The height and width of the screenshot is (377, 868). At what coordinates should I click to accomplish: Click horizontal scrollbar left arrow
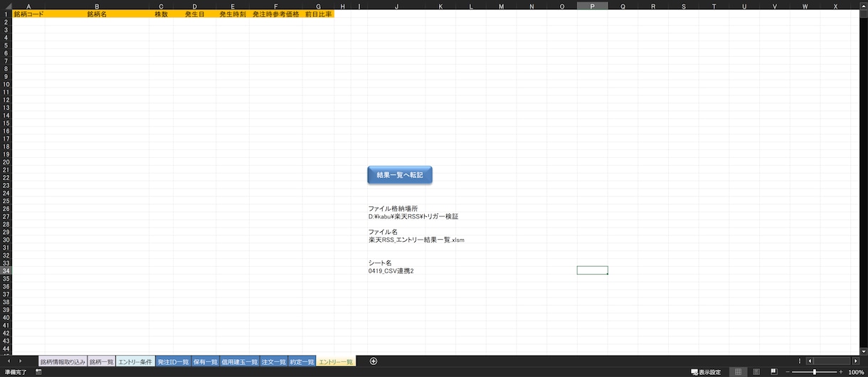click(x=810, y=361)
